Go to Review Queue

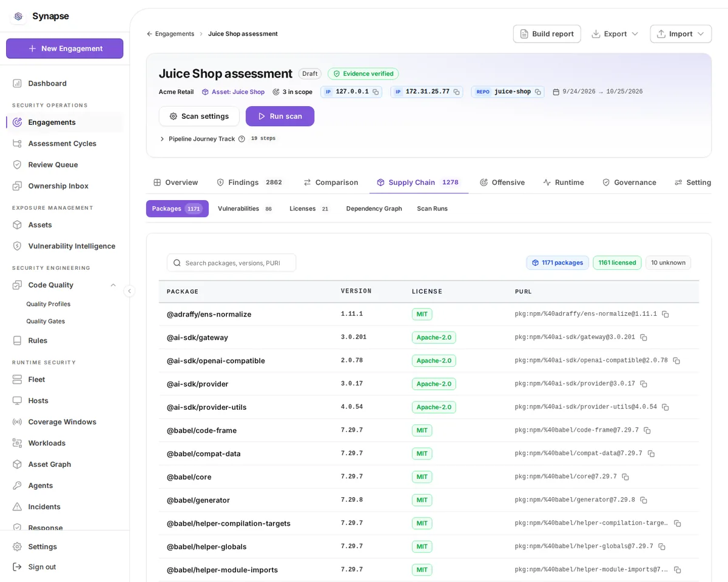point(64,165)
